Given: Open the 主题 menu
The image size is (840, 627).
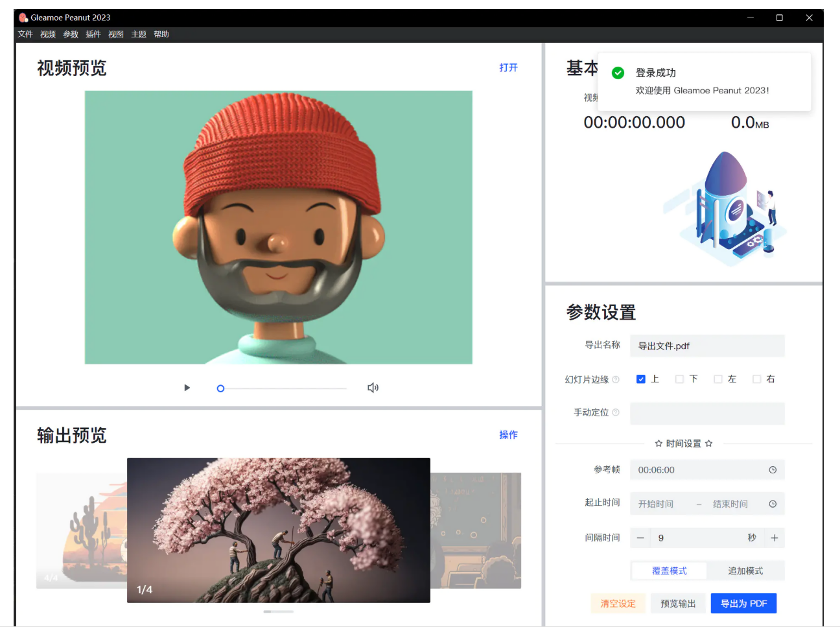Looking at the screenshot, I should (x=139, y=34).
